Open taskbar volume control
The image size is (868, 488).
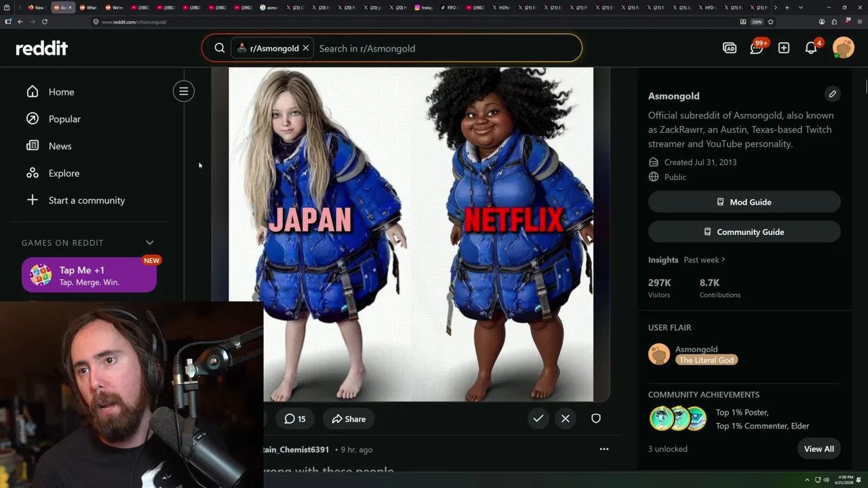click(x=826, y=480)
